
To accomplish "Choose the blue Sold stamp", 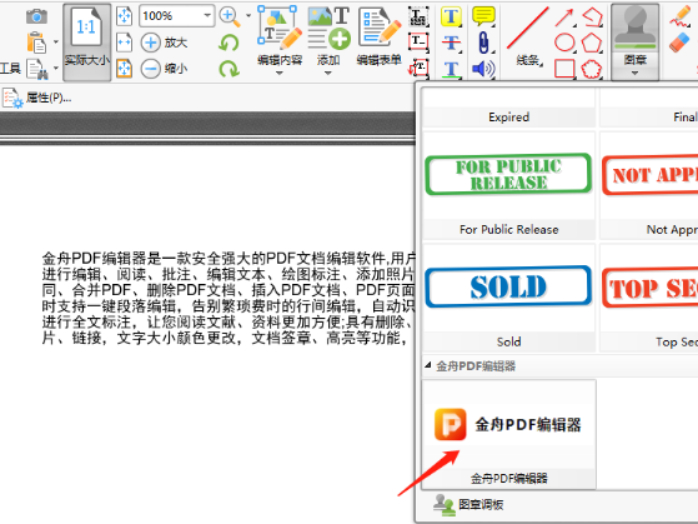I will pos(509,298).
